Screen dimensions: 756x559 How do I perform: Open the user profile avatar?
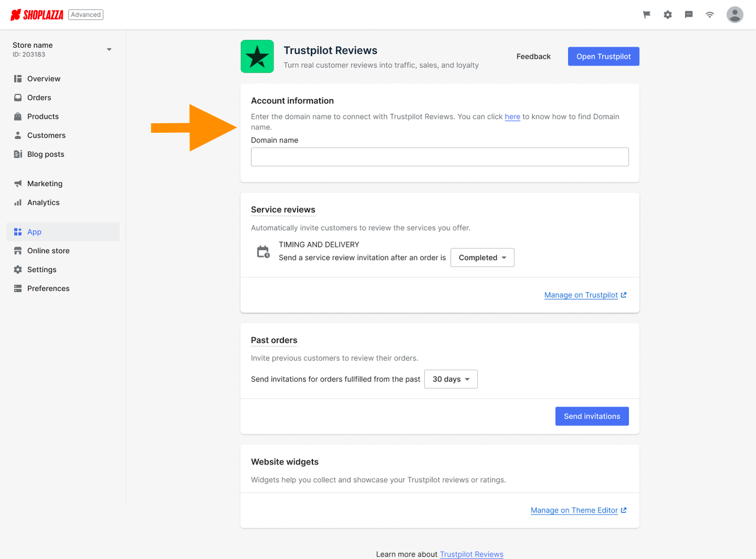(735, 15)
